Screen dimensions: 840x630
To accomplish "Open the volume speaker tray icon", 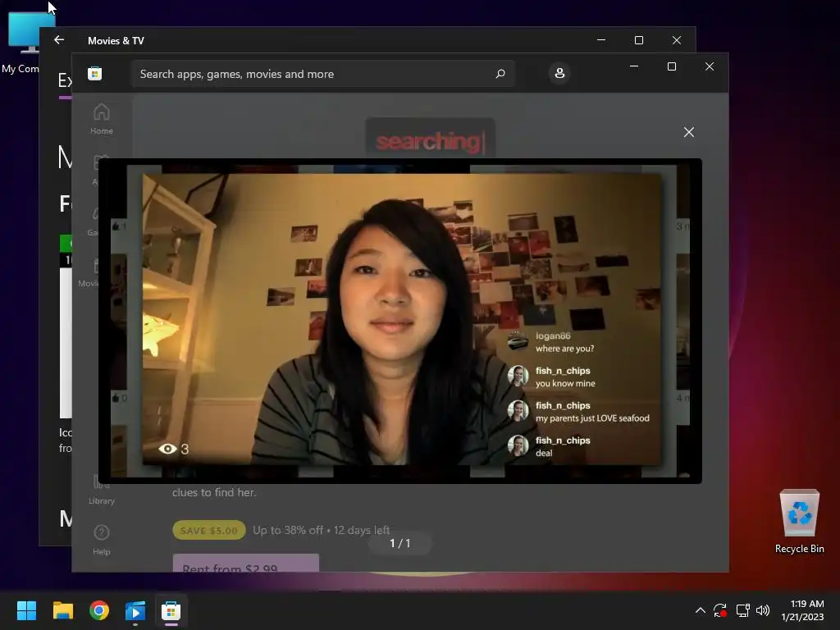I will point(763,610).
